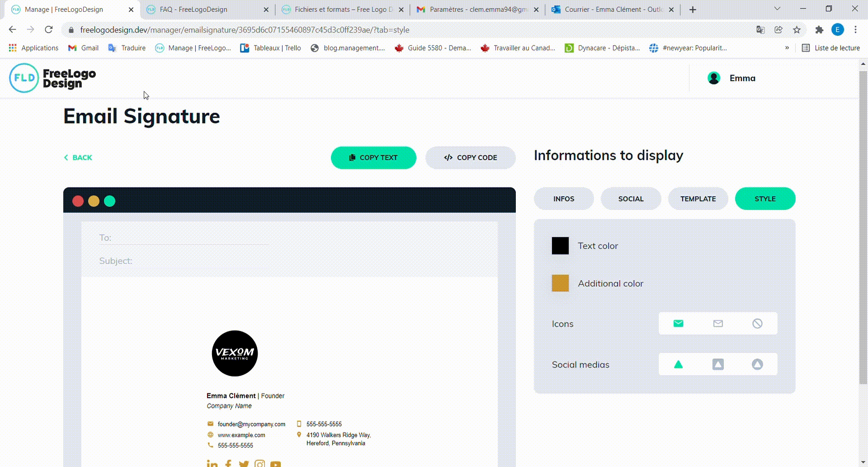Open the Dynacare bookmark
Viewport: 868px width, 467px height.
602,48
